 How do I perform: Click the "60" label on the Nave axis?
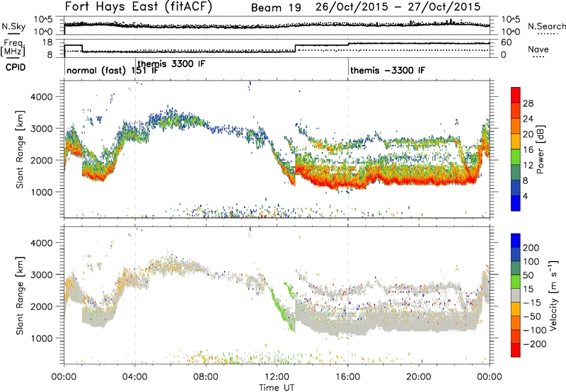(x=507, y=42)
